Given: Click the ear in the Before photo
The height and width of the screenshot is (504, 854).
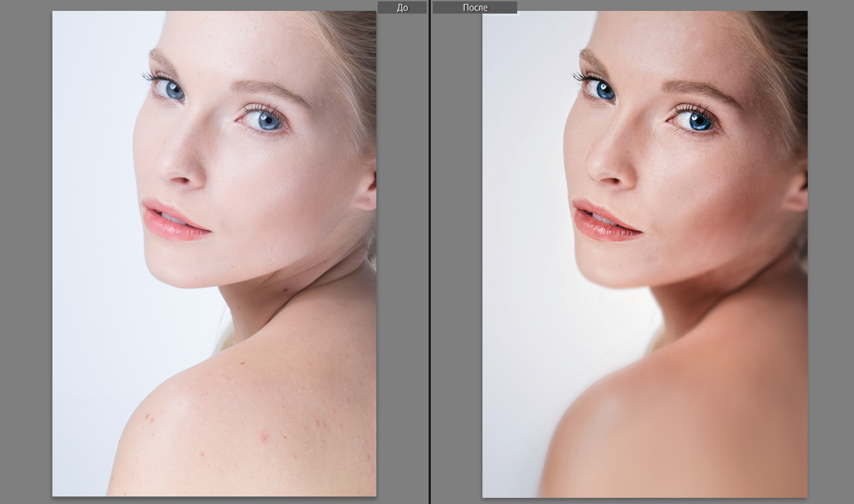Looking at the screenshot, I should pyautogui.click(x=366, y=190).
